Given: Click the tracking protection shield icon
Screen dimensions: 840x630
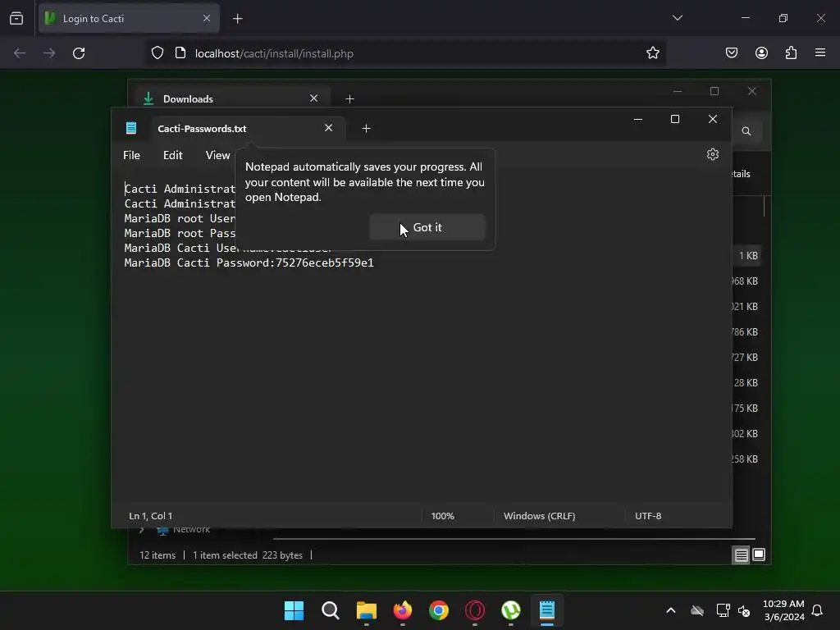Looking at the screenshot, I should (157, 53).
